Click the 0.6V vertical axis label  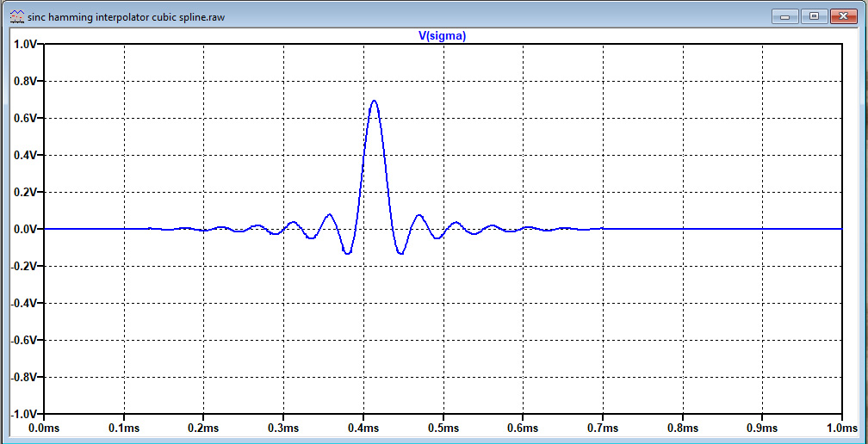[x=26, y=119]
